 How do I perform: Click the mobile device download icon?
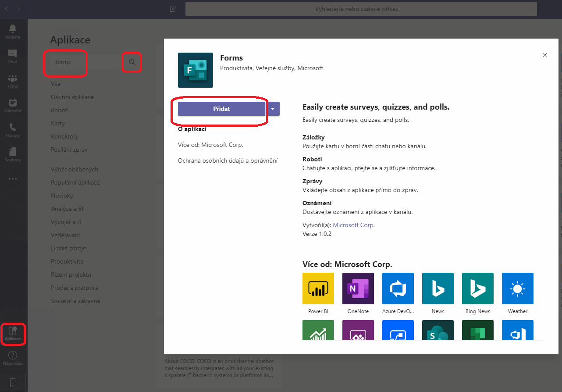coord(13,382)
